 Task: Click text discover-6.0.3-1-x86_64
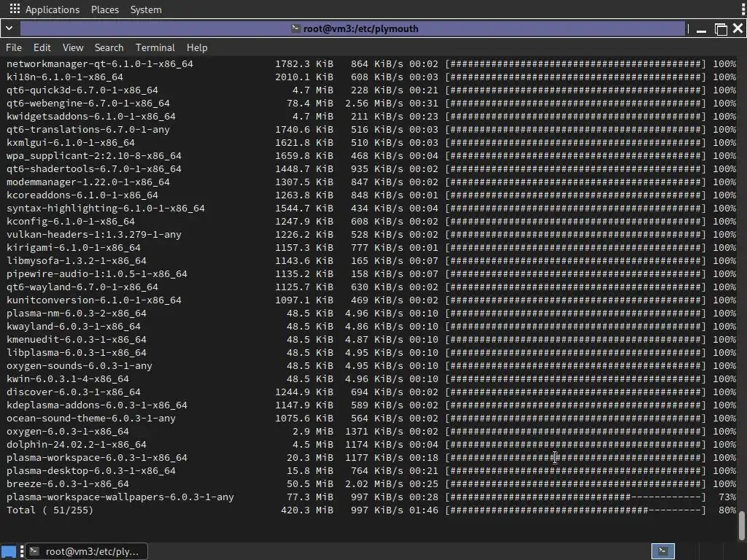click(74, 392)
